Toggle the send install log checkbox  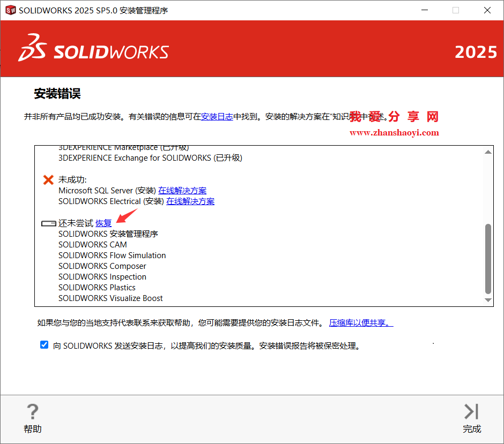pos(45,345)
